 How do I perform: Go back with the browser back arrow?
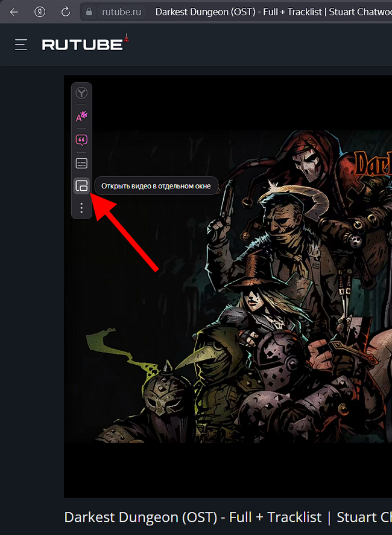click(14, 12)
